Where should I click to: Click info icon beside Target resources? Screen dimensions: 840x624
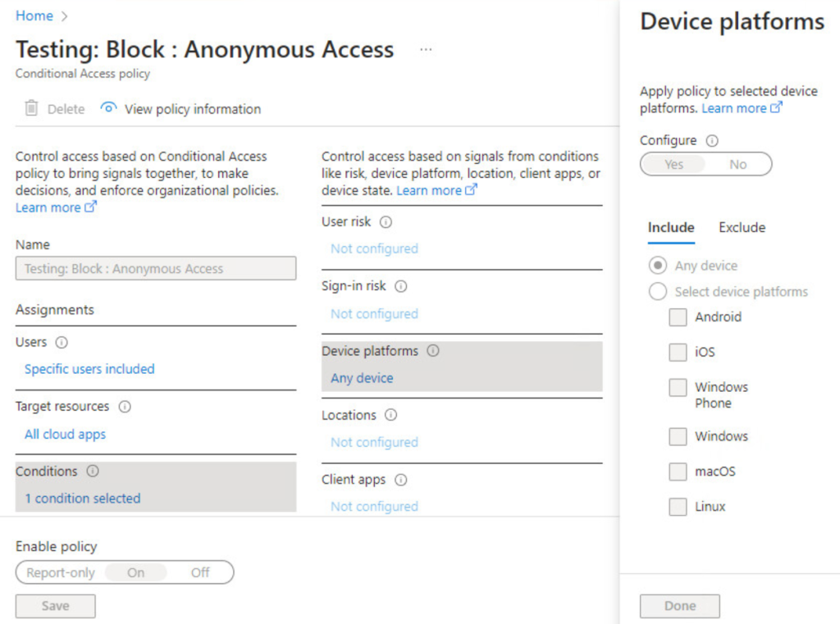(x=125, y=407)
